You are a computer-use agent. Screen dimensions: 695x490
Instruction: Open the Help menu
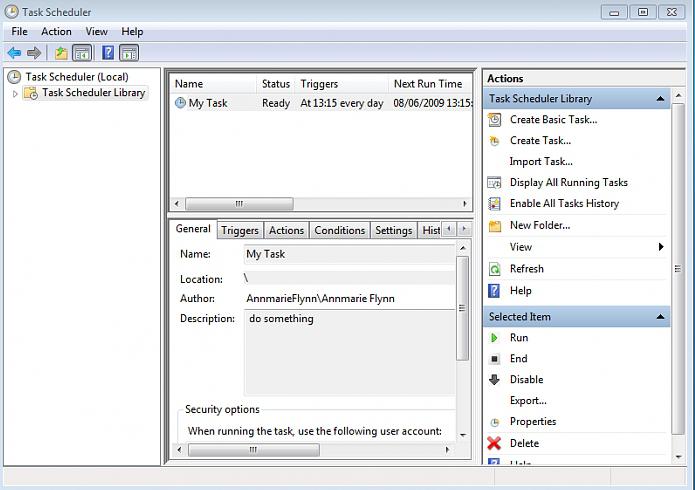point(132,31)
